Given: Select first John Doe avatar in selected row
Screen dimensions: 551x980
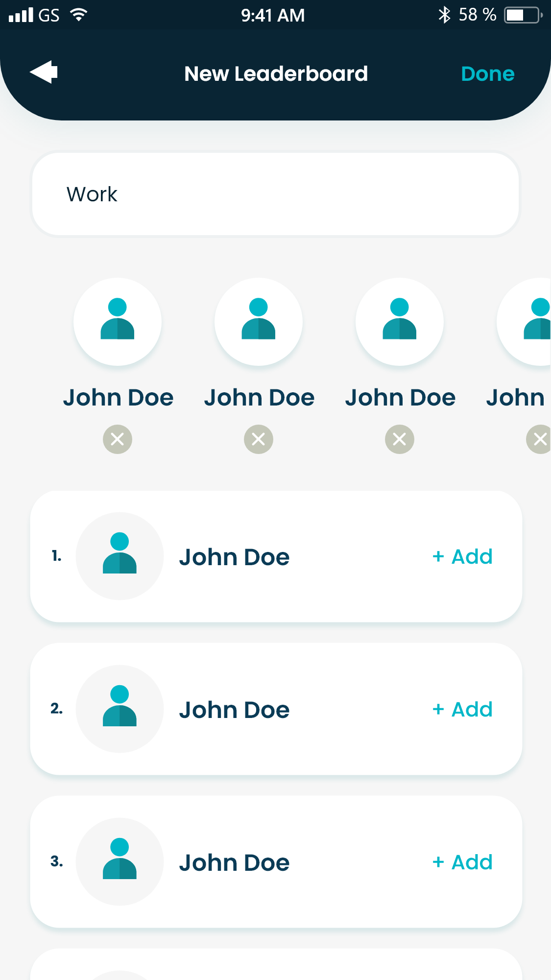Looking at the screenshot, I should (118, 322).
